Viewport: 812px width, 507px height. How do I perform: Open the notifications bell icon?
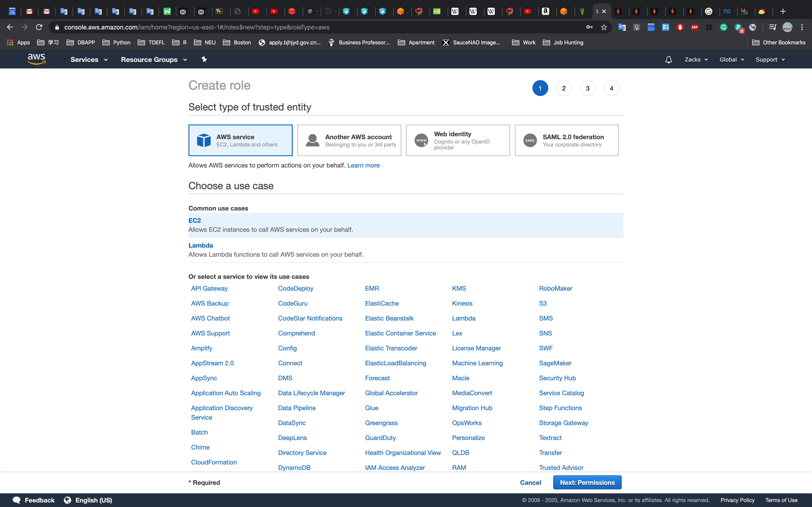point(668,60)
